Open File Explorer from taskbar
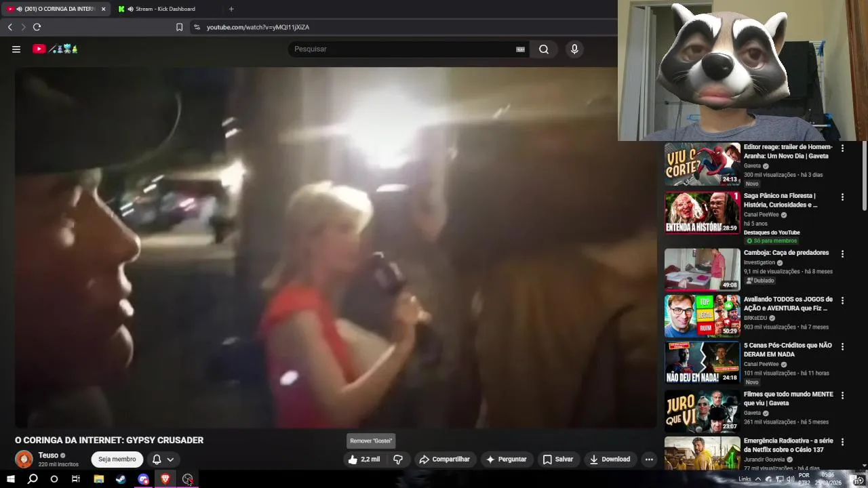The height and width of the screenshot is (488, 868). tap(98, 479)
